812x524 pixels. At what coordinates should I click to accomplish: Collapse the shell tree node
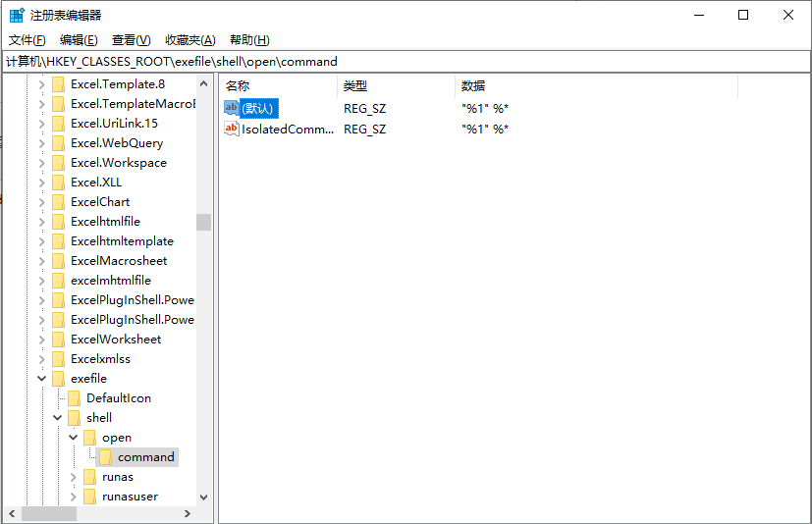pos(58,418)
